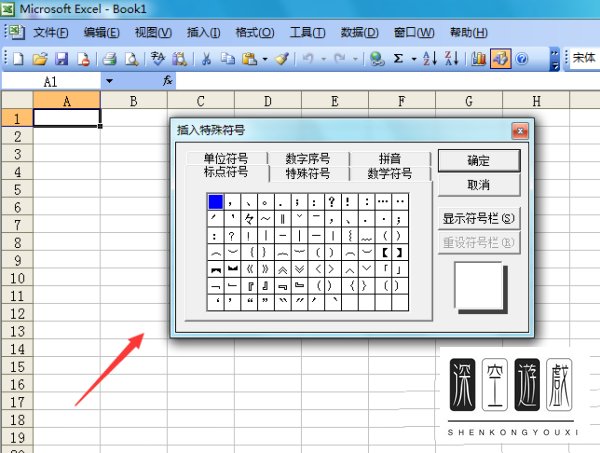Open the Name Box dropdown arrow
The image size is (600, 453).
click(x=109, y=81)
